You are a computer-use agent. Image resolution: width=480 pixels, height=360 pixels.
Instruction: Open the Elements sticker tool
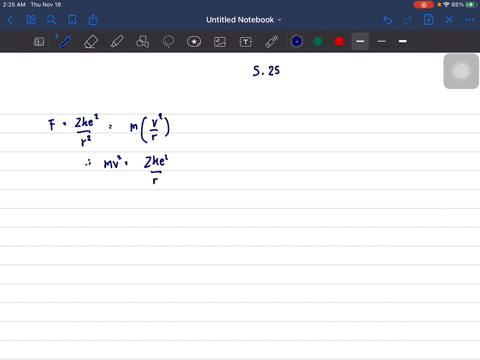tap(194, 42)
